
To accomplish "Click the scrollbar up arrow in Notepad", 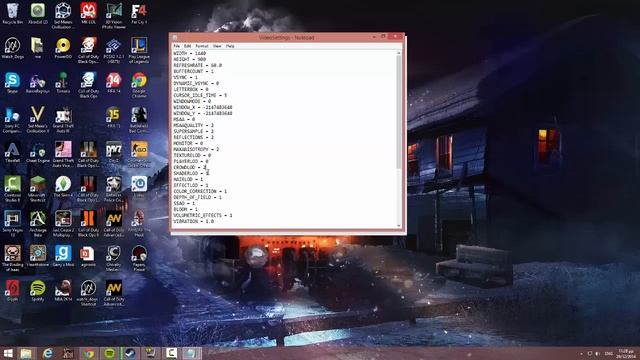I will (x=399, y=53).
